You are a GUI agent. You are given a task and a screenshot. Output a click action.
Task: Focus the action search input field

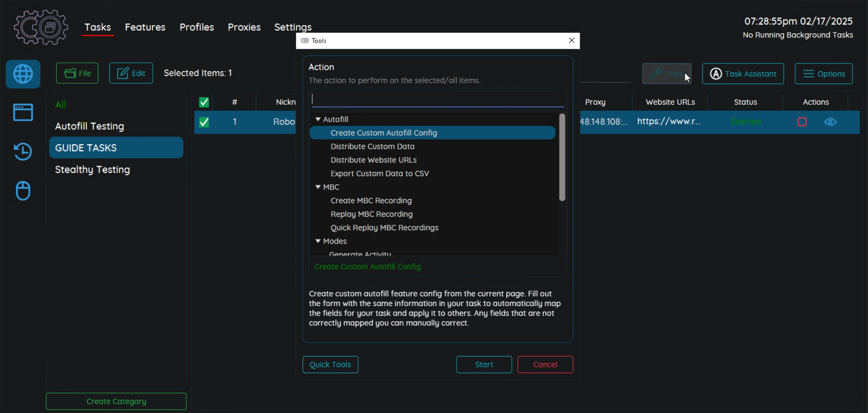[x=437, y=99]
